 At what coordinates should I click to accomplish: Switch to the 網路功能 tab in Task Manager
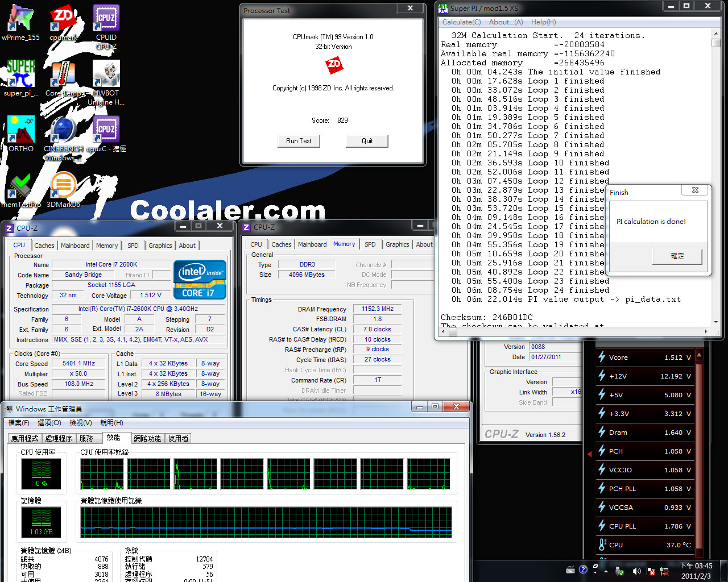(x=148, y=438)
